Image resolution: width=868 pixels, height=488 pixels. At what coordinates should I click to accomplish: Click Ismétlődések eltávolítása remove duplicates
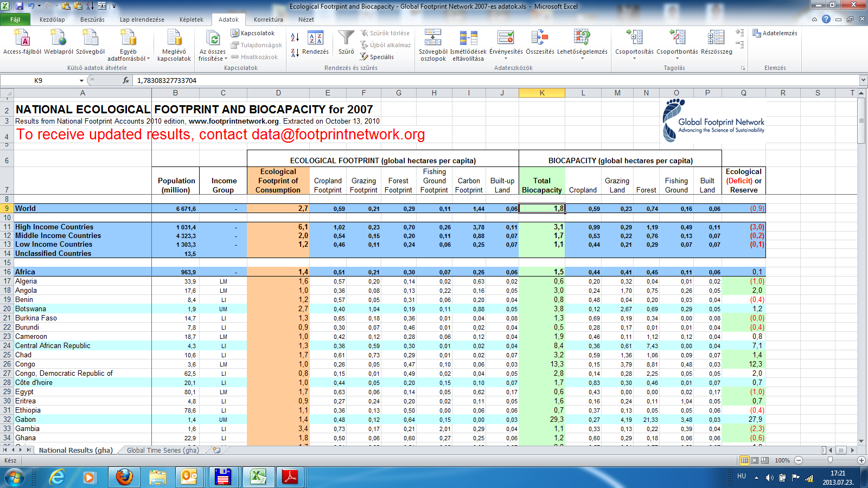468,46
